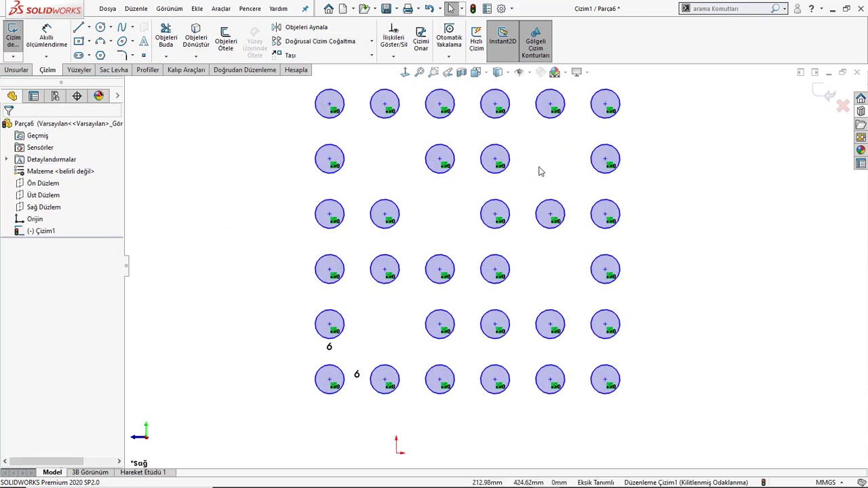Click Objeleri Ötele offset tool
868x488 pixels.
pos(225,39)
